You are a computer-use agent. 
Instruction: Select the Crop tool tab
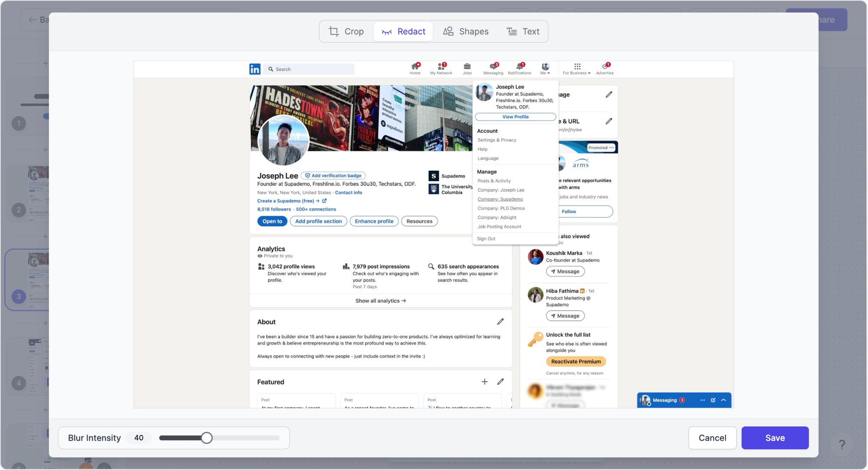346,31
